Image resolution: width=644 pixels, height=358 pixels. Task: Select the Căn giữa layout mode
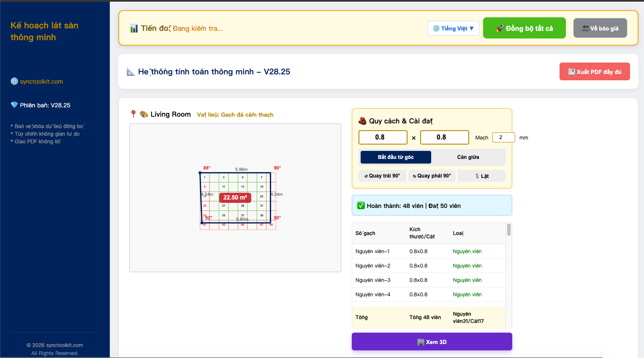(x=468, y=157)
